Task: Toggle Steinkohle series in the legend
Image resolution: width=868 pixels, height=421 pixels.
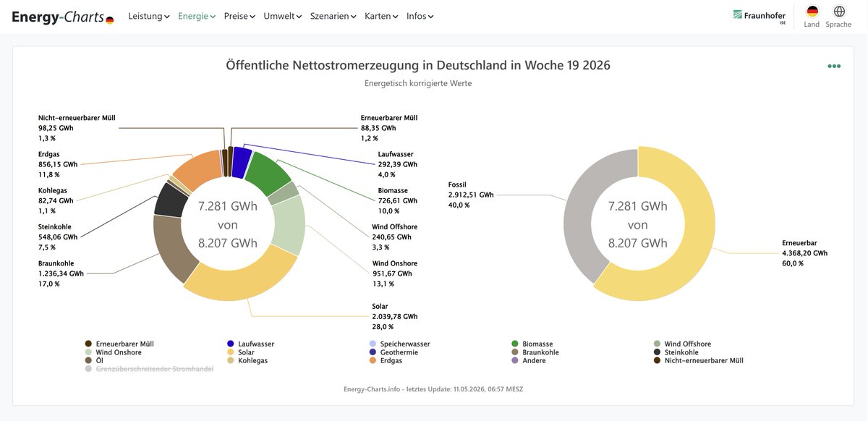Action: click(676, 352)
